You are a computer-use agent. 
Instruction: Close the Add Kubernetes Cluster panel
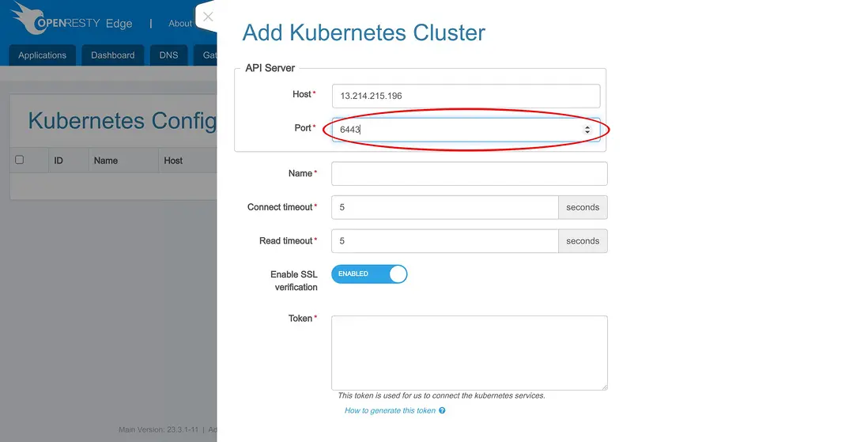[x=208, y=17]
